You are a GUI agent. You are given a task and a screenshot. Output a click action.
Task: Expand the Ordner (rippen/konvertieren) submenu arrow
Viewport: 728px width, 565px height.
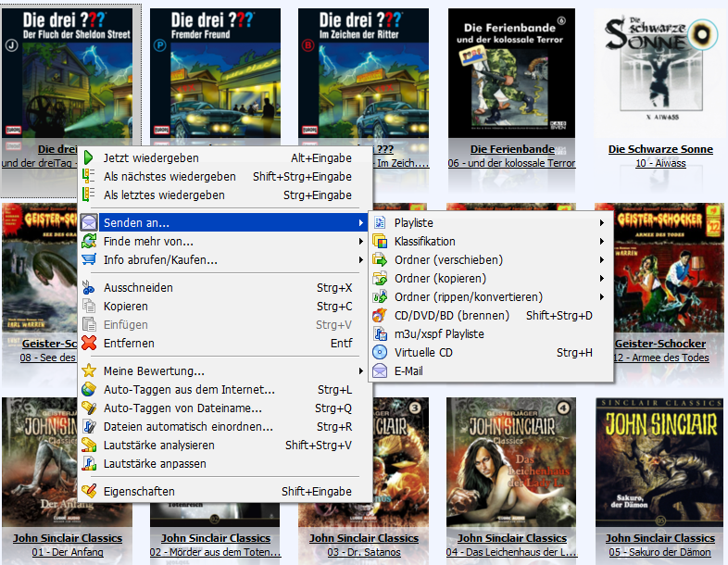[x=602, y=296]
